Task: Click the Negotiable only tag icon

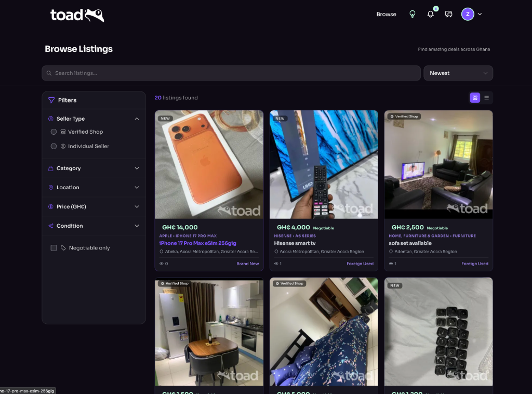Action: coord(63,248)
